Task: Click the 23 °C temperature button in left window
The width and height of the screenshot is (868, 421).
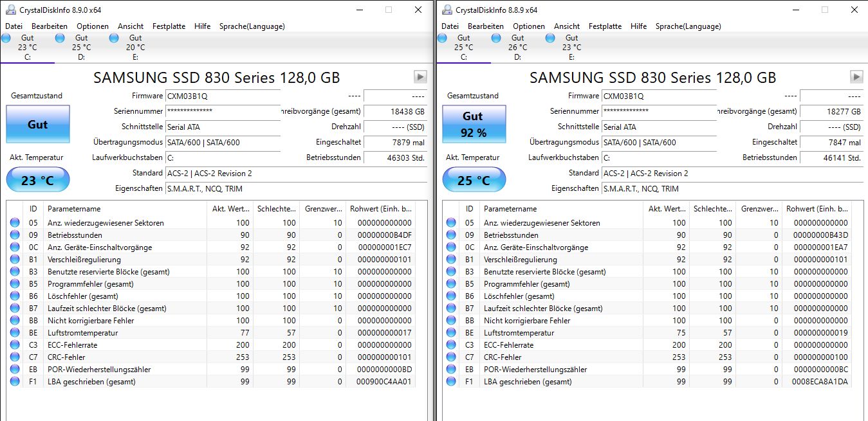Action: [x=38, y=180]
